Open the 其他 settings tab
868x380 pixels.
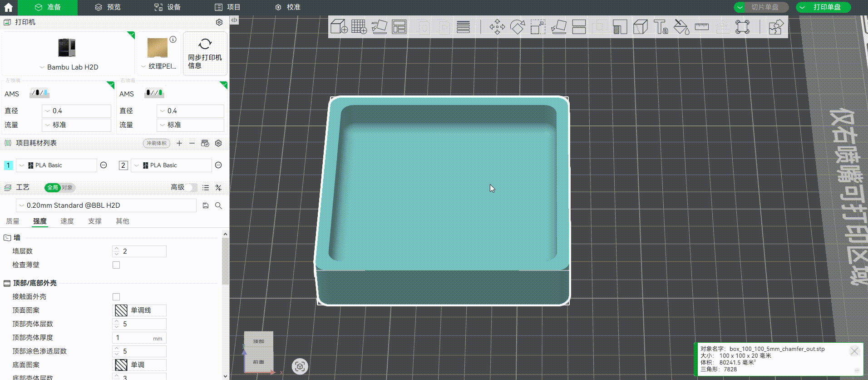pyautogui.click(x=123, y=221)
